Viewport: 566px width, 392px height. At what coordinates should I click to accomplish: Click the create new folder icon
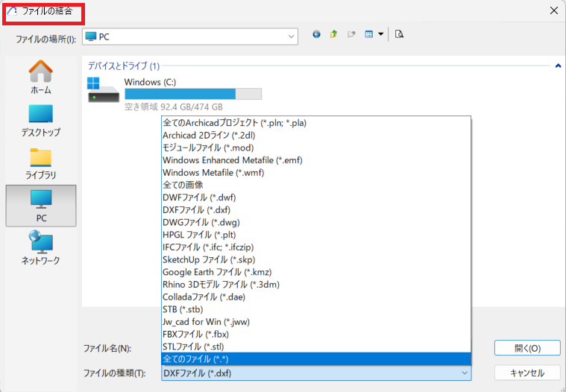[351, 34]
